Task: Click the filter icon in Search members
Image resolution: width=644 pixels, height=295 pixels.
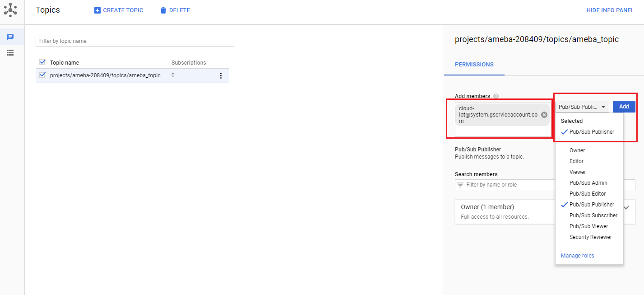Action: coord(460,185)
